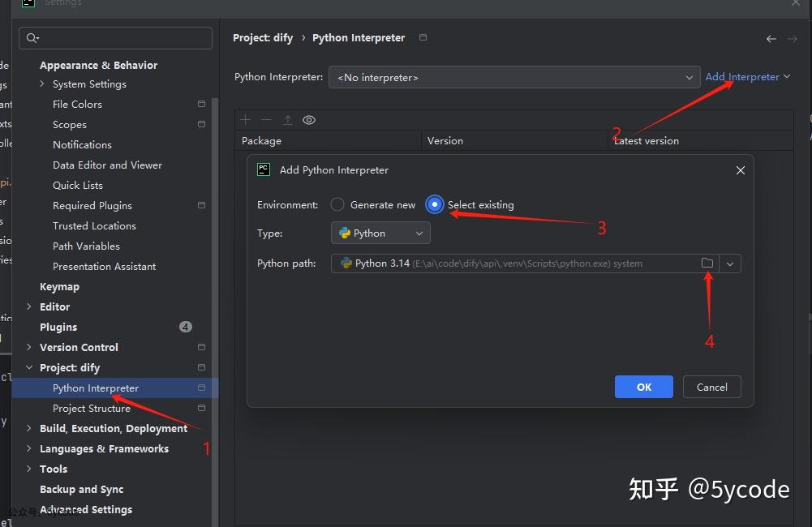The image size is (812, 527).
Task: Select the Select existing radio button
Action: coord(435,204)
